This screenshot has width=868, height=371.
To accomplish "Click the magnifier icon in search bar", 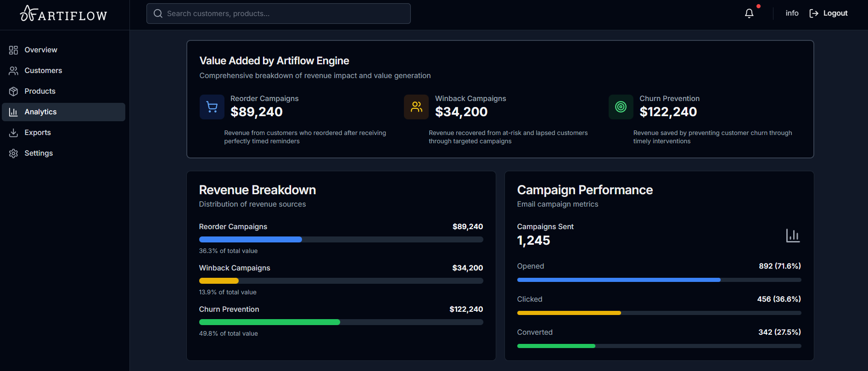I will coord(158,14).
